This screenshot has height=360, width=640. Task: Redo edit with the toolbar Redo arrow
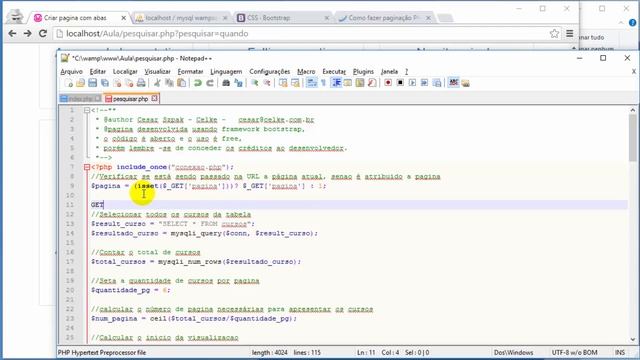pyautogui.click(x=210, y=83)
